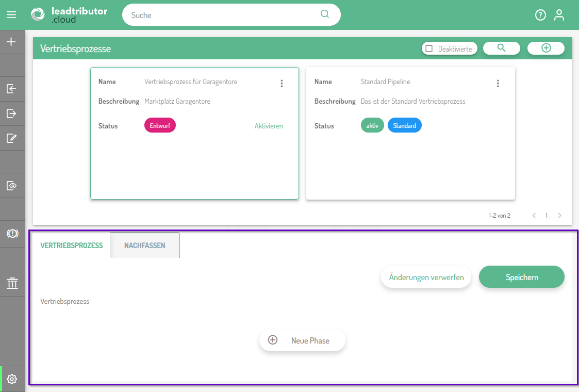Open options menu for Garagentore process card
Viewport: 579px width, 392px height.
282,84
